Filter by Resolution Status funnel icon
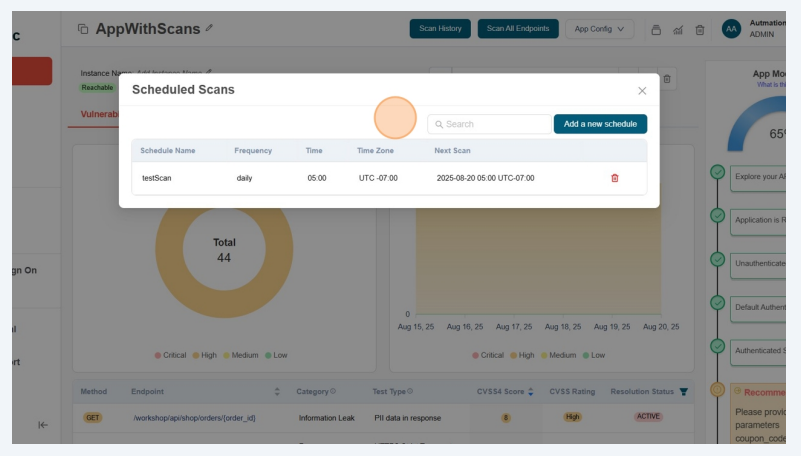This screenshot has width=801, height=456. pyautogui.click(x=684, y=391)
